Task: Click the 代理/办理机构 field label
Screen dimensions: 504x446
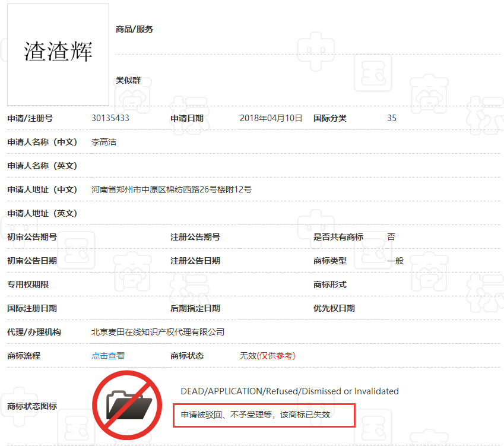Action: (34, 332)
